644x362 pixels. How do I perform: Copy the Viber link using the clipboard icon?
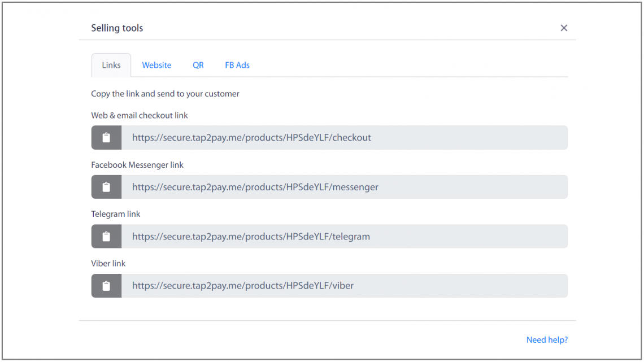(106, 285)
